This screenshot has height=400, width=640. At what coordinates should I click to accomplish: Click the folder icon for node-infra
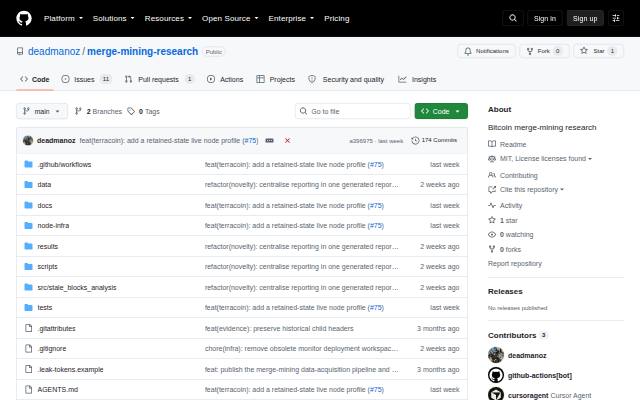(x=28, y=225)
